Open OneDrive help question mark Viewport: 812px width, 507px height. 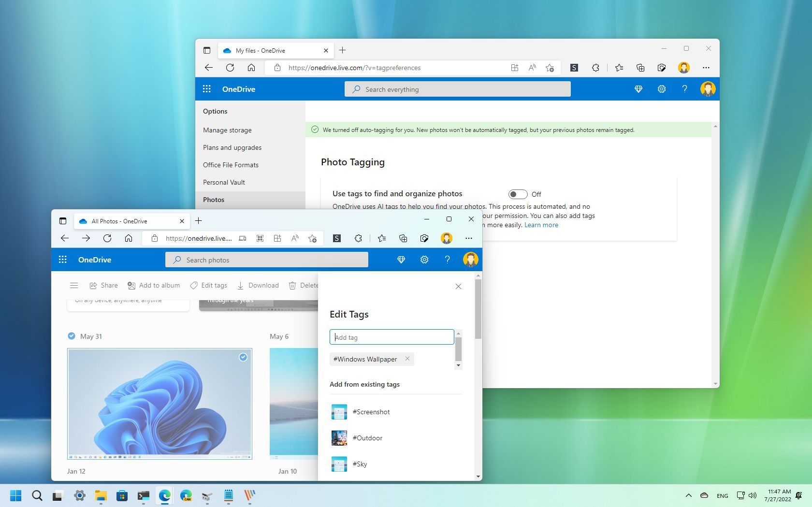point(447,260)
